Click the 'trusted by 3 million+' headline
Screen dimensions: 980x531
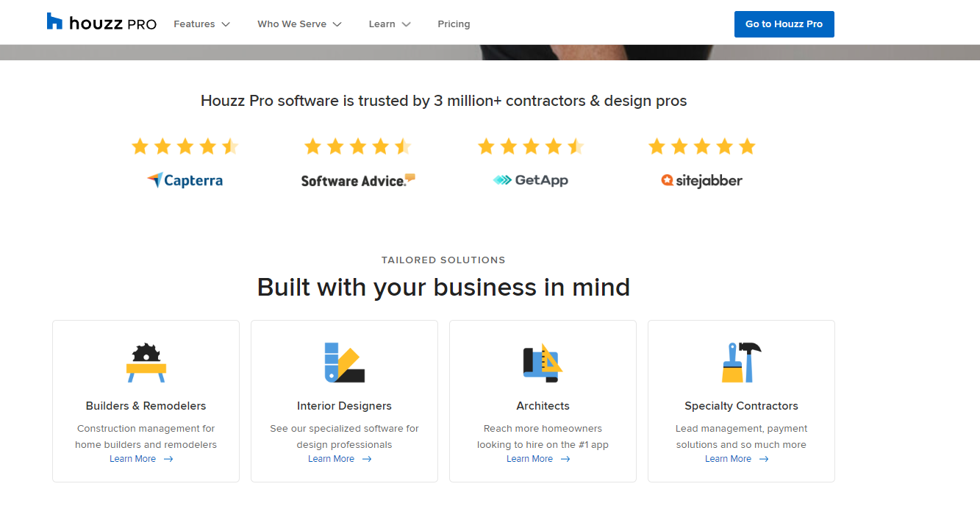pyautogui.click(x=443, y=101)
